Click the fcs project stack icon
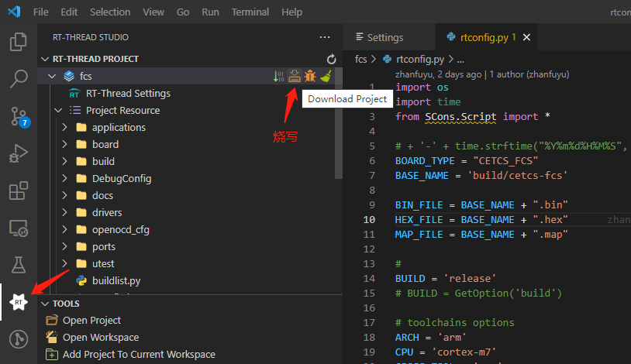The width and height of the screenshot is (631, 364). (x=69, y=76)
